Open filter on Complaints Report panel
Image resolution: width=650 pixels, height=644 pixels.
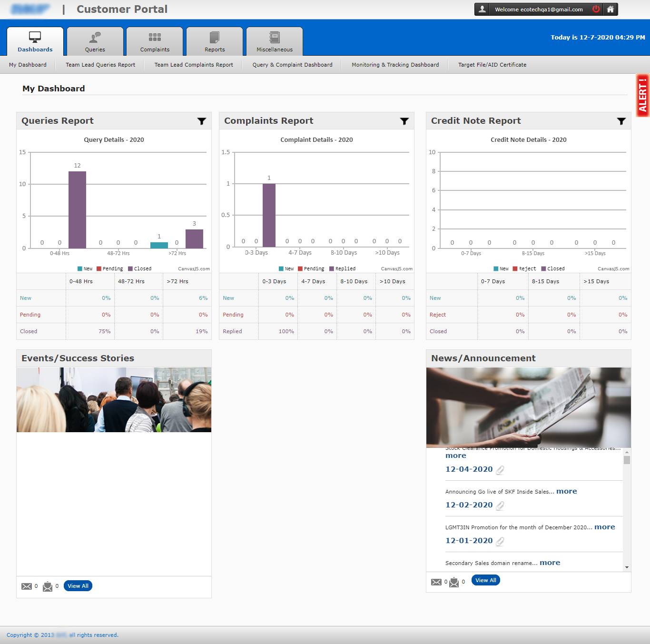pos(404,121)
